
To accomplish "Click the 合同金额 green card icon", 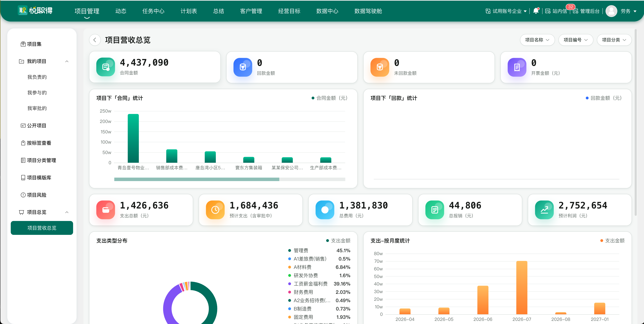I will coord(105,67).
